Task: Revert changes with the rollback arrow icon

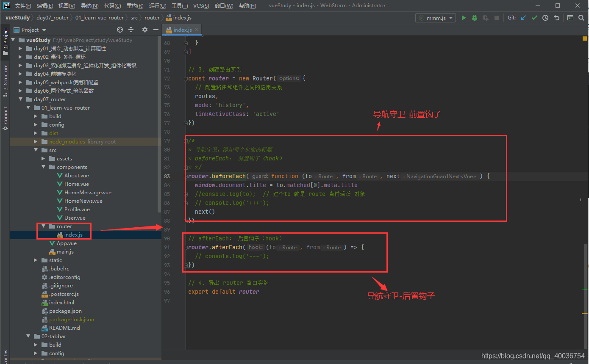Action: (556, 18)
